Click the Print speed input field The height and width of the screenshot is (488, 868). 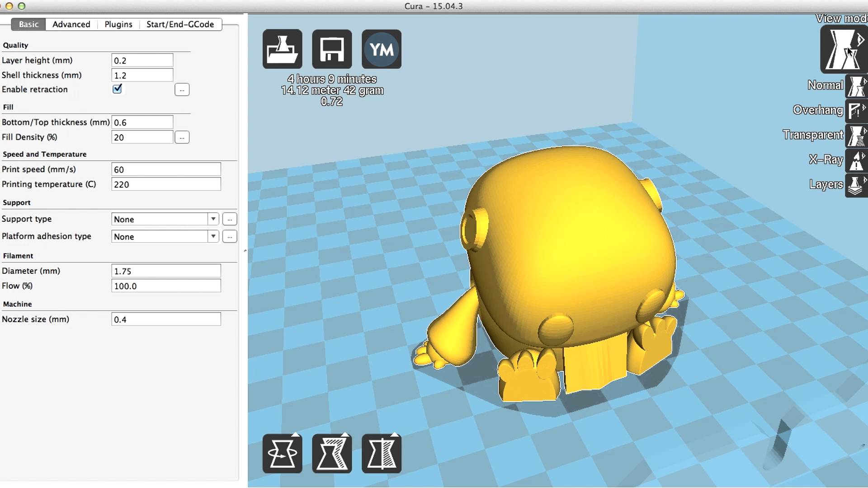[x=166, y=169]
